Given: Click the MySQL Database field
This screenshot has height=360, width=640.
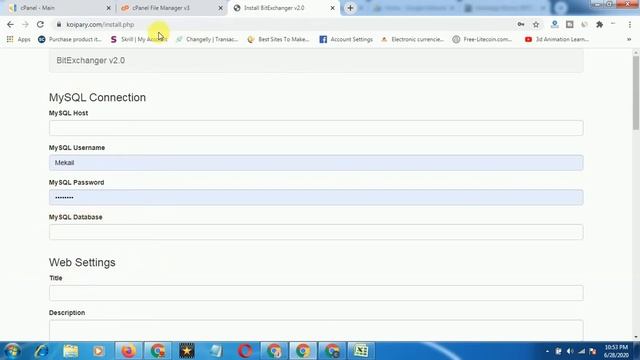Looking at the screenshot, I should (x=316, y=232).
